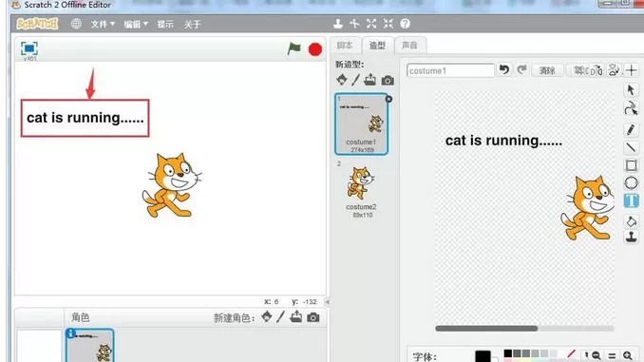The image size is (644, 362).
Task: Select the rectangle tool
Action: coord(632,165)
